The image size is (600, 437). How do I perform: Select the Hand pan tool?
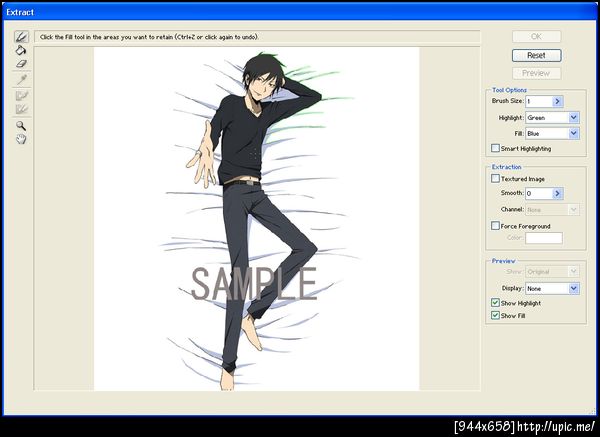[21, 139]
